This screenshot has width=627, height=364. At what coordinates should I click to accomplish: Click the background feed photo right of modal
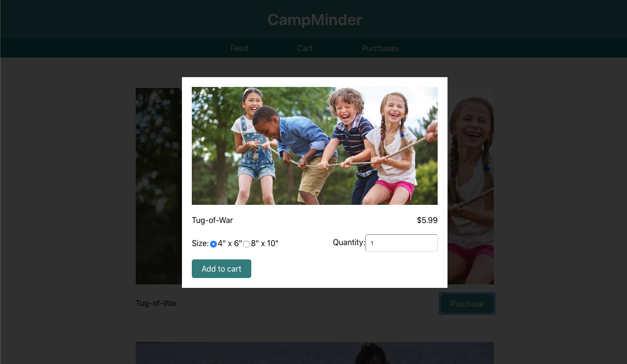(x=471, y=186)
